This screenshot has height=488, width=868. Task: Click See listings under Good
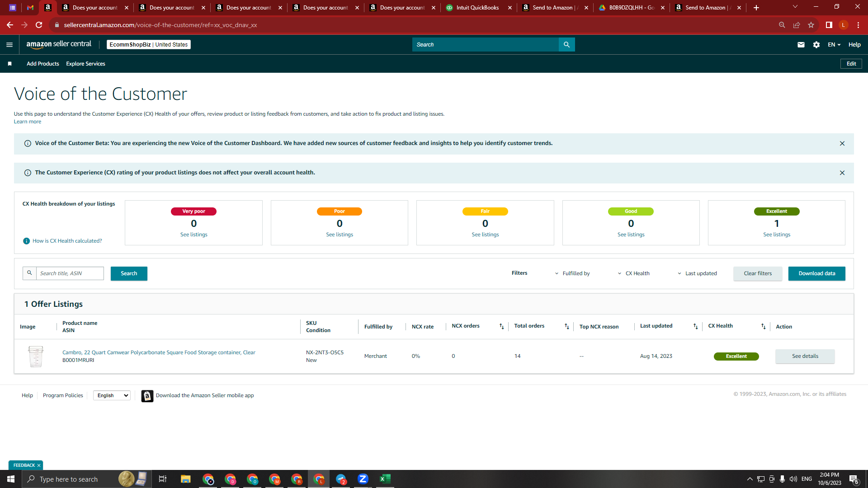tap(631, 235)
